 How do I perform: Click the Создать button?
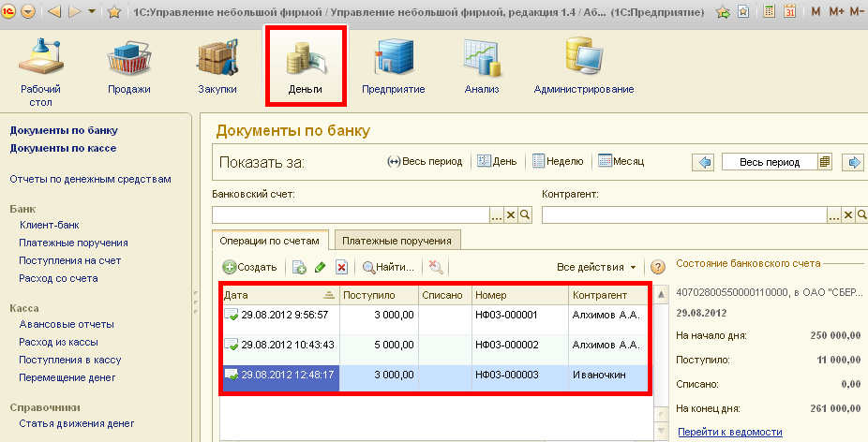249,267
